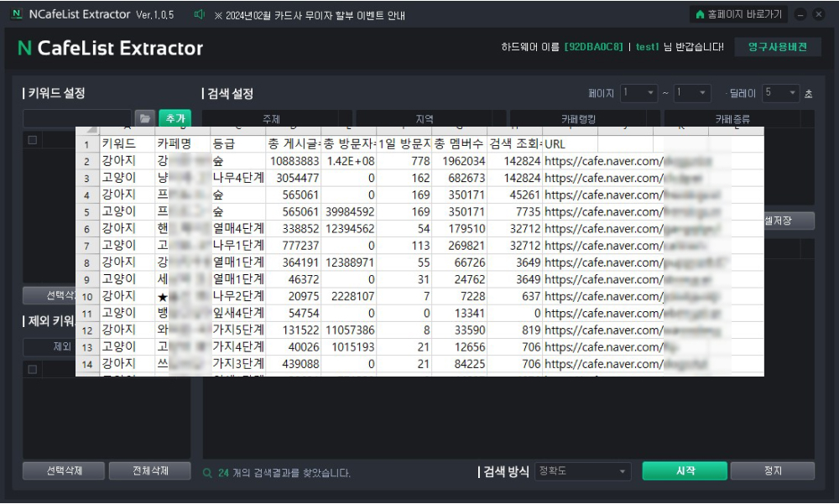Toggle the keyword list select-all checkbox
The width and height of the screenshot is (839, 504).
(x=33, y=140)
